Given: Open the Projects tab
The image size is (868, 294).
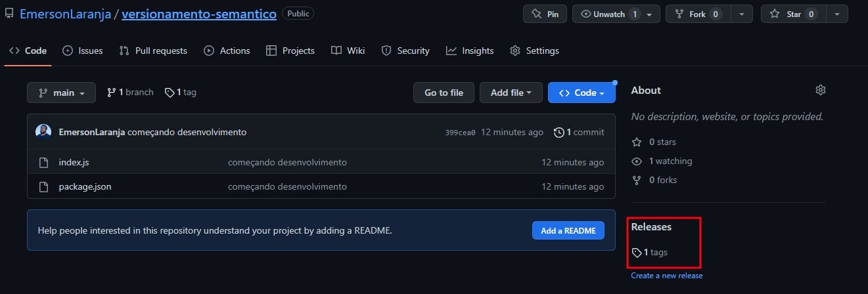Looking at the screenshot, I should click(290, 51).
